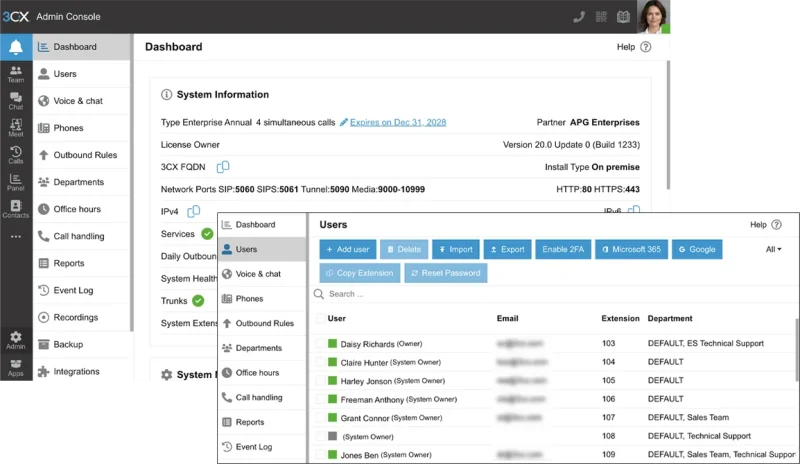Open Phones in main Admin Console menu
The height and width of the screenshot is (464, 800).
(82, 128)
